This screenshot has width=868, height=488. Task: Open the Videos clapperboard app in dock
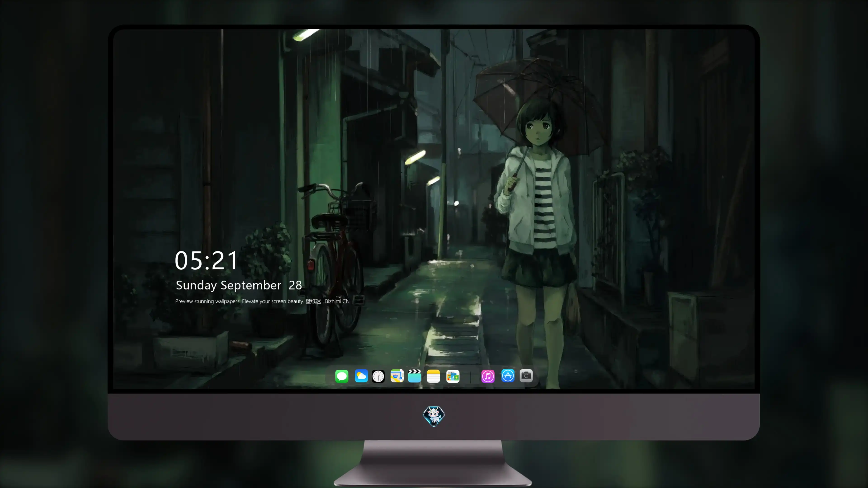point(415,376)
